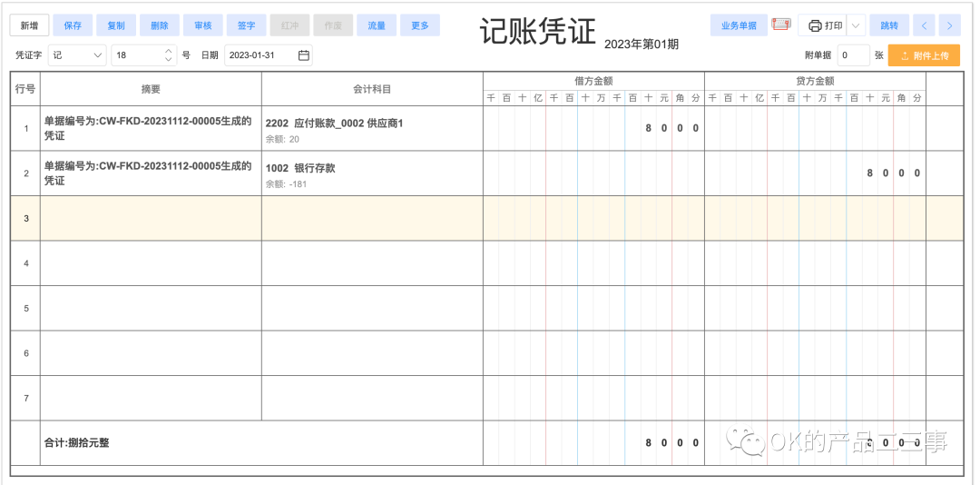Save the voucher with 保存
This screenshot has width=980, height=485.
point(73,25)
